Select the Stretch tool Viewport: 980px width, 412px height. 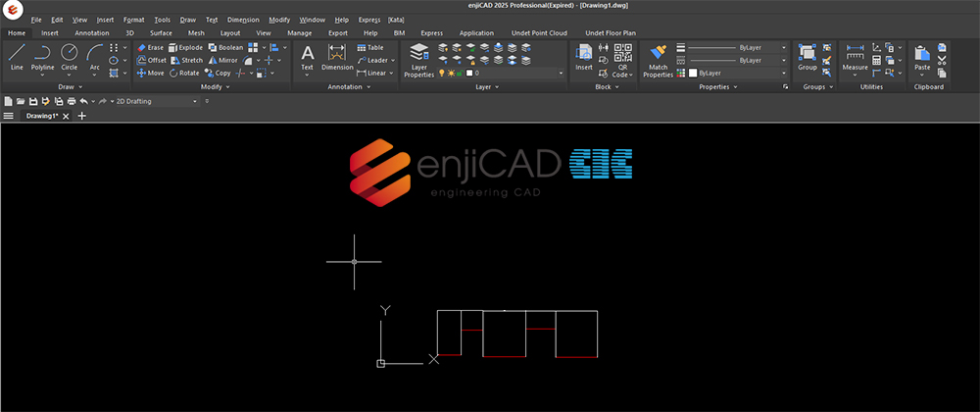pos(186,60)
